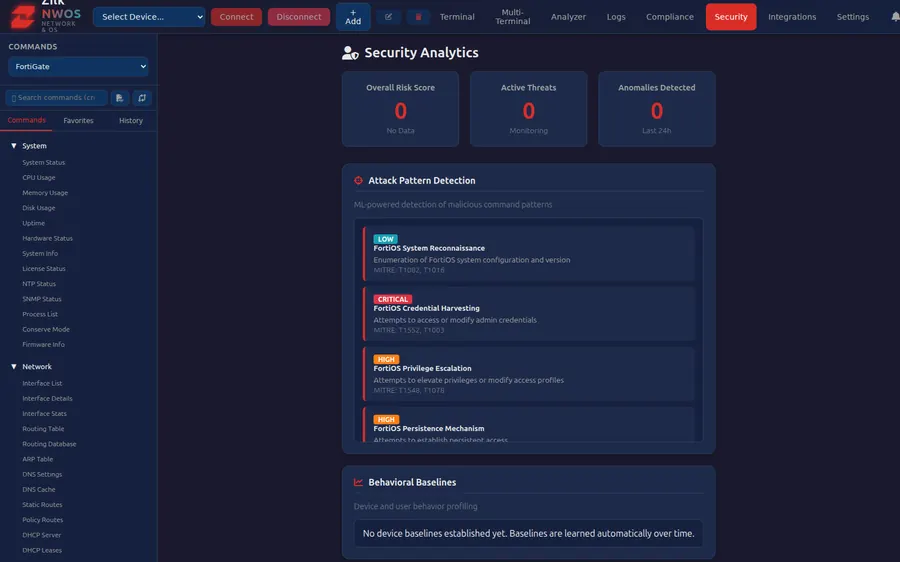Viewport: 900px width, 562px height.
Task: Open the Settings tab
Action: click(852, 17)
